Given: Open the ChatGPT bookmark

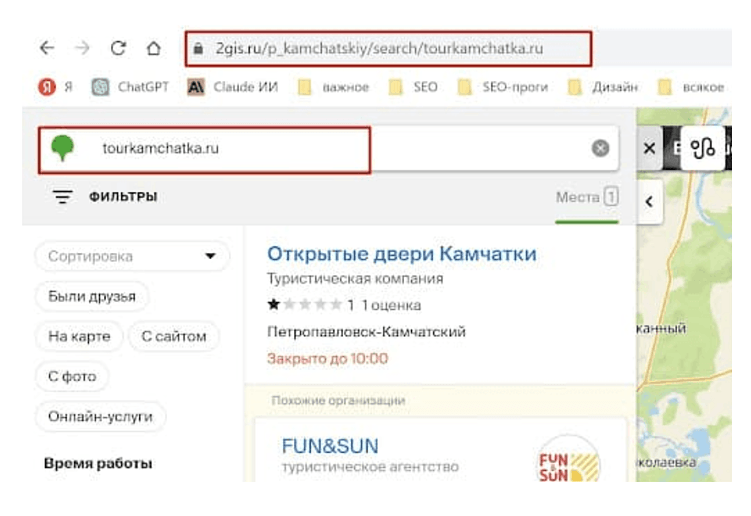Looking at the screenshot, I should tap(130, 87).
